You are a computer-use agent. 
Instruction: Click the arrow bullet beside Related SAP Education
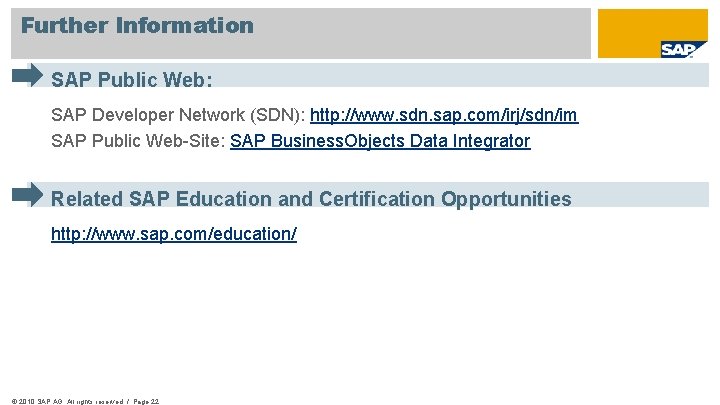coord(29,194)
